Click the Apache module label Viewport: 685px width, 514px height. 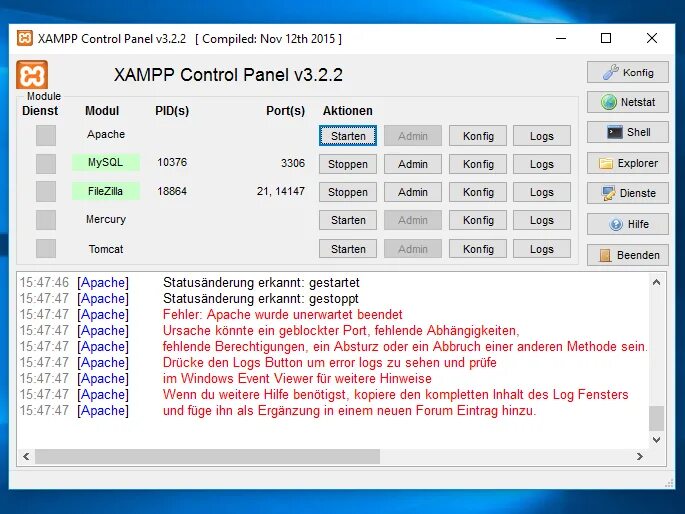click(106, 134)
